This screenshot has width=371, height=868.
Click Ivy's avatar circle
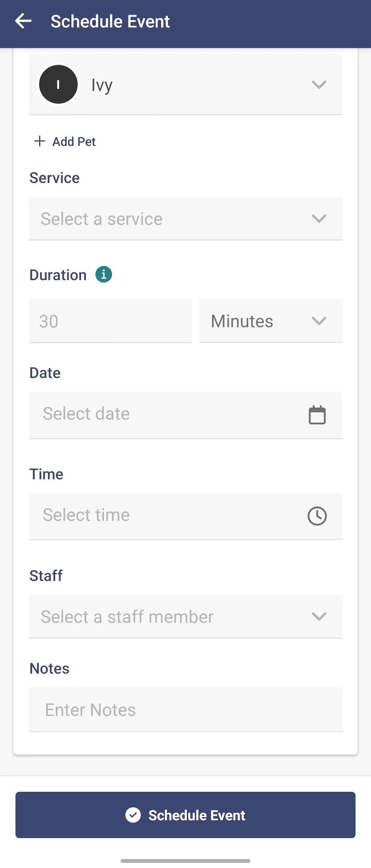58,84
